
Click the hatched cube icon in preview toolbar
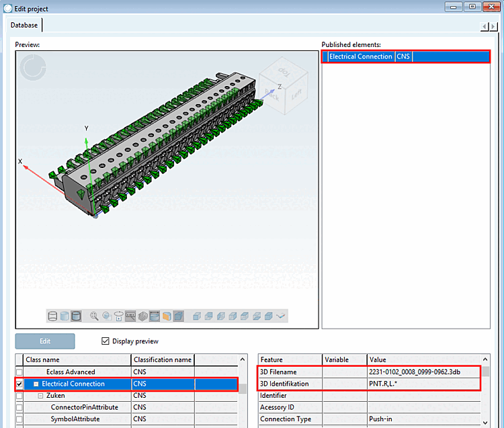[142, 315]
